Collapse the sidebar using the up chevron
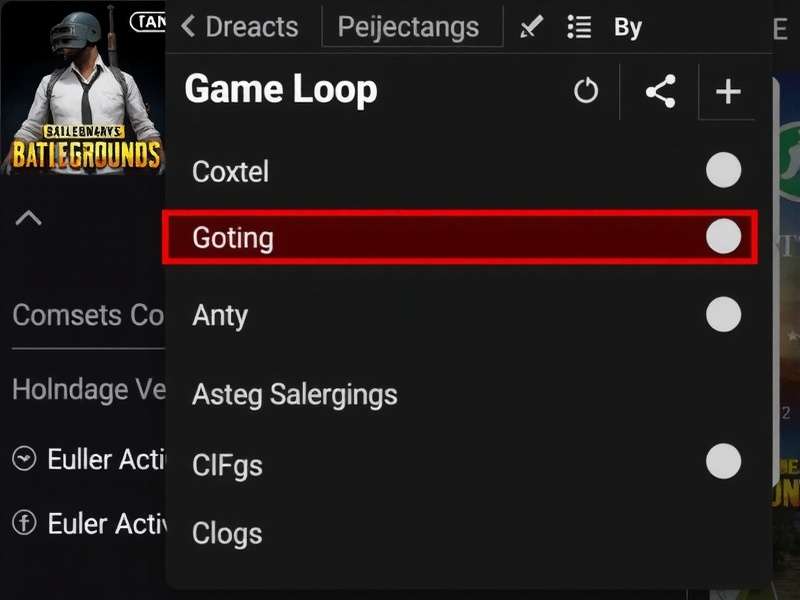 pos(28,218)
